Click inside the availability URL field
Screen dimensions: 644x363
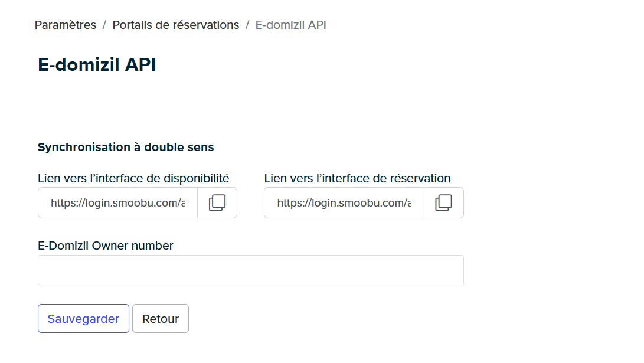coord(118,203)
